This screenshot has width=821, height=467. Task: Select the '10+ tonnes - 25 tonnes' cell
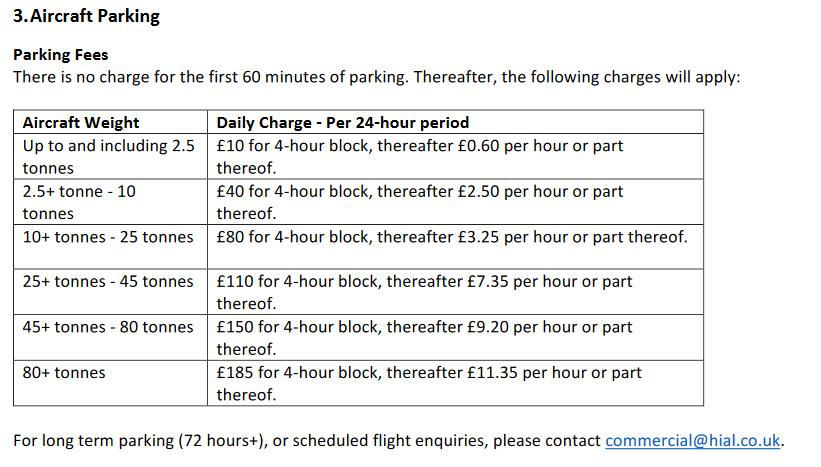pos(108,237)
